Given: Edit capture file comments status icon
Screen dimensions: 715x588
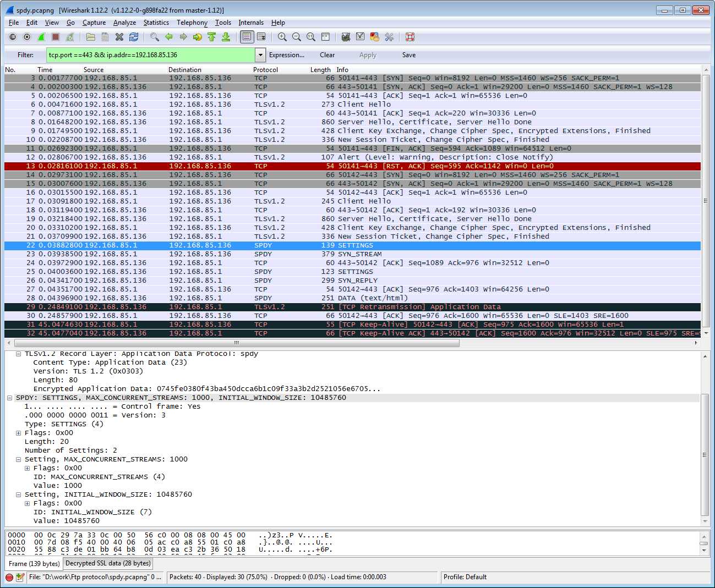Looking at the screenshot, I should coord(20,577).
